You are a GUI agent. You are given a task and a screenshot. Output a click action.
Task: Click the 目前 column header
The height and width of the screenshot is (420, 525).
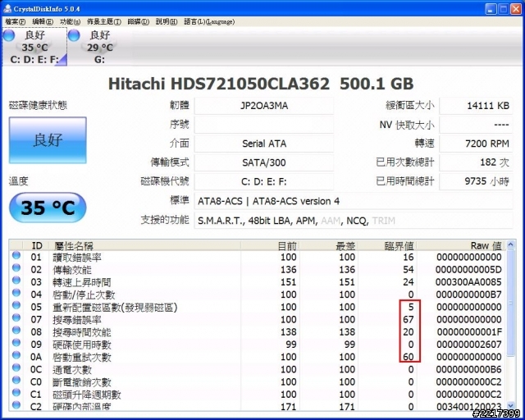pyautogui.click(x=270, y=245)
